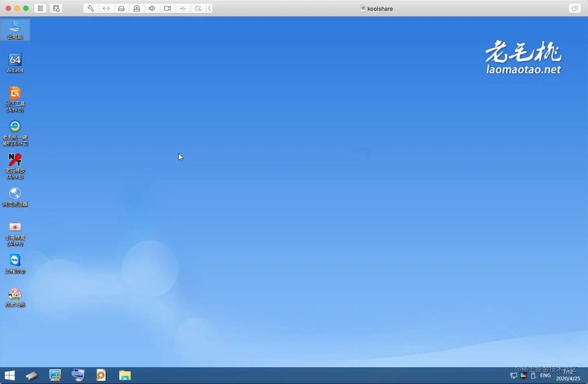The image size is (588, 384).
Task: Open the screen capture scissors taskbar icon
Action: [x=55, y=375]
